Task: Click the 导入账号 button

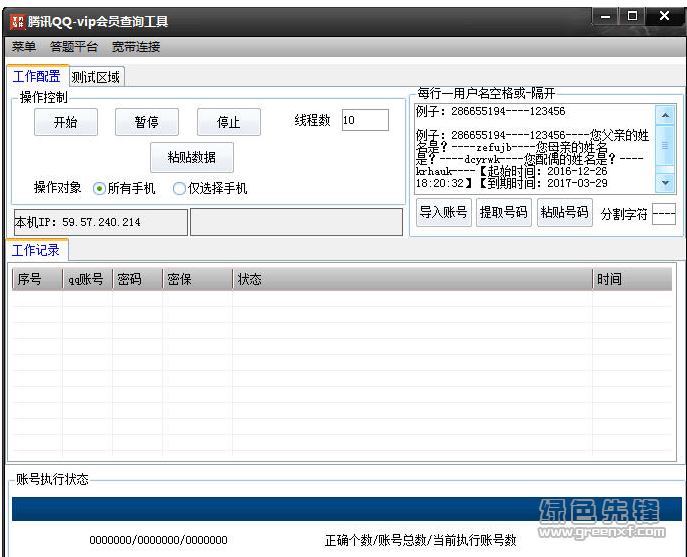Action: pyautogui.click(x=443, y=212)
